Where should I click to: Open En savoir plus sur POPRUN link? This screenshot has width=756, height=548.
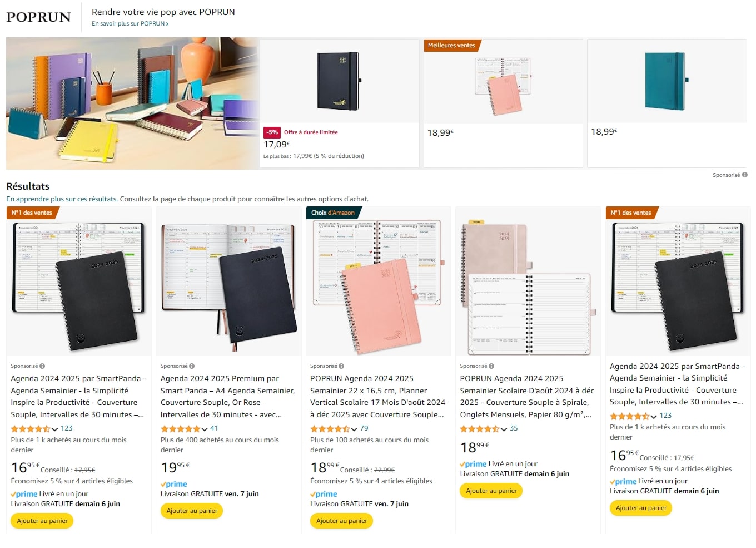130,24
